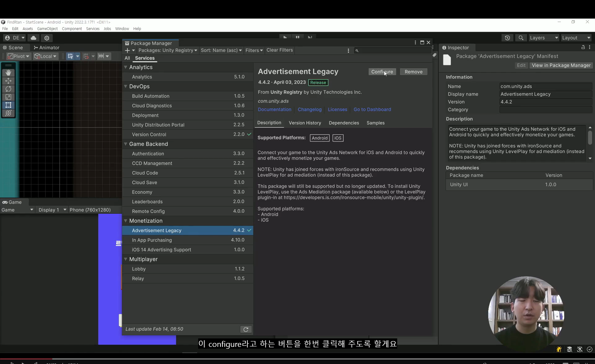Click the bug debug-mode icon in status bar
595x364 pixels.
coord(559,349)
